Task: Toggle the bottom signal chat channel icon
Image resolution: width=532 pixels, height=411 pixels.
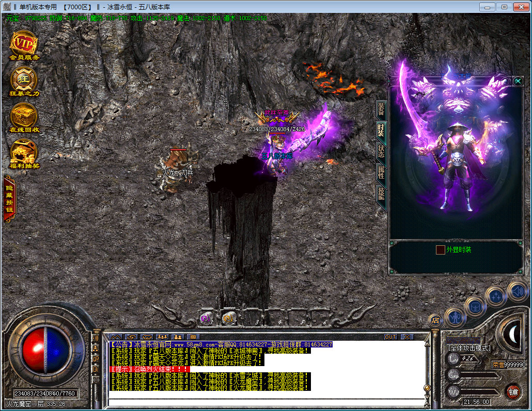Action: tap(96, 380)
